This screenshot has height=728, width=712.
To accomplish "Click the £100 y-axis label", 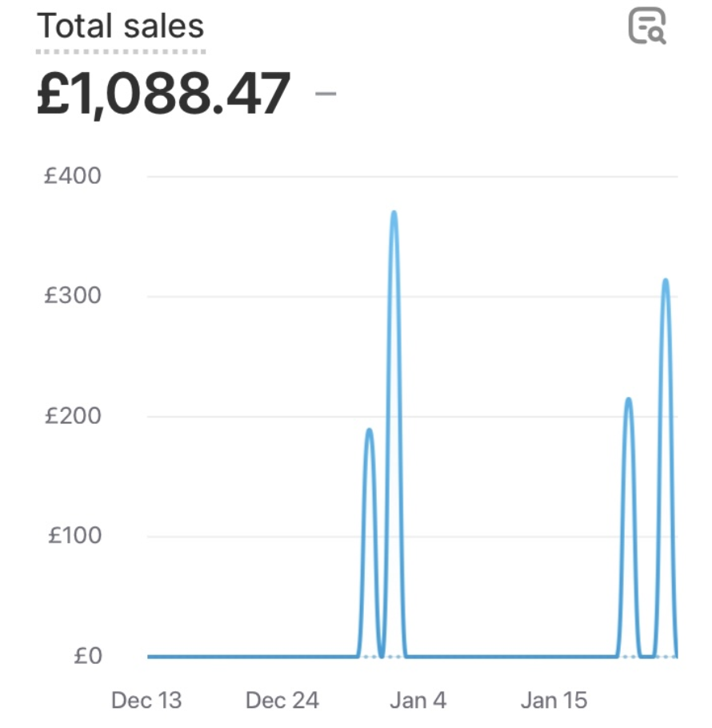I will pyautogui.click(x=74, y=535).
